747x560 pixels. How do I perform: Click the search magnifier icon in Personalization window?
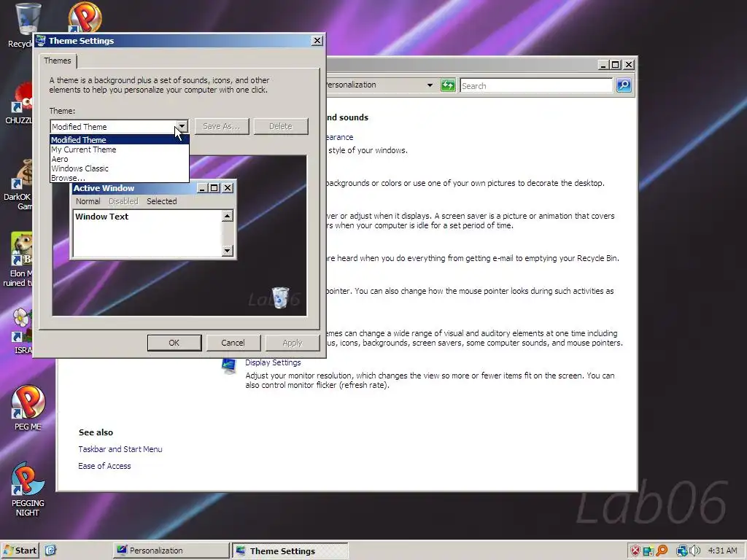(624, 85)
